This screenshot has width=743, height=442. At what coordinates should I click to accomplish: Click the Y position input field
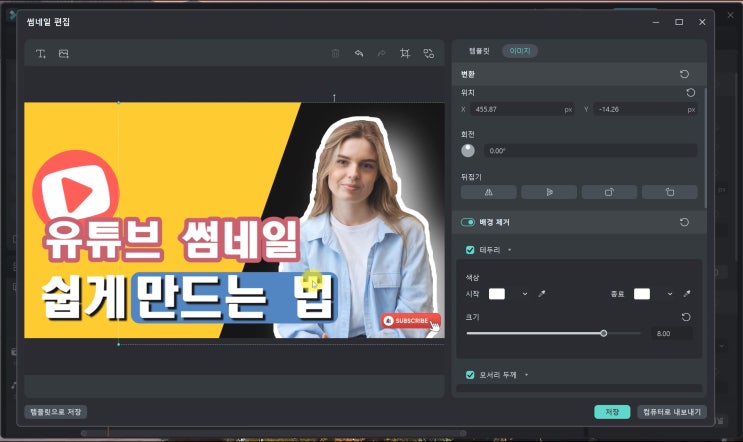point(645,109)
